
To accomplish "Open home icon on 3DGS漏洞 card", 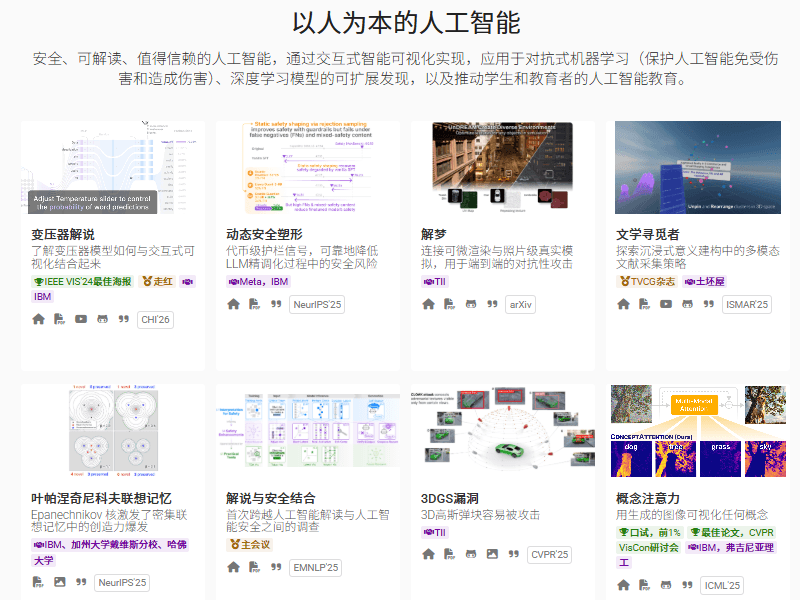I will [429, 555].
